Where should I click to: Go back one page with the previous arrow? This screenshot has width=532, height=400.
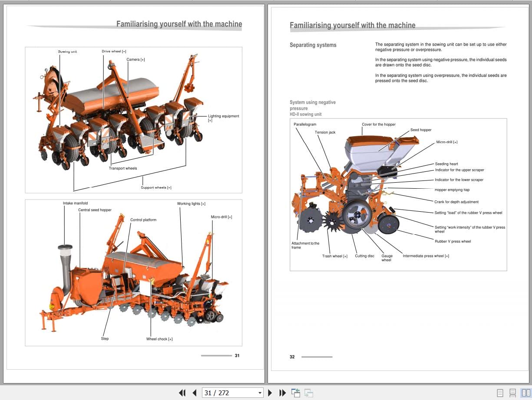click(x=194, y=393)
